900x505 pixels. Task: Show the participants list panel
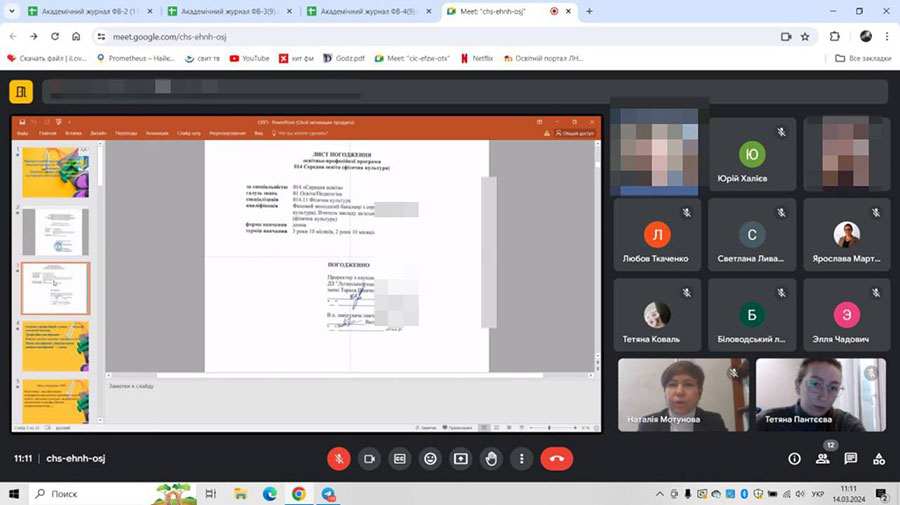(823, 459)
